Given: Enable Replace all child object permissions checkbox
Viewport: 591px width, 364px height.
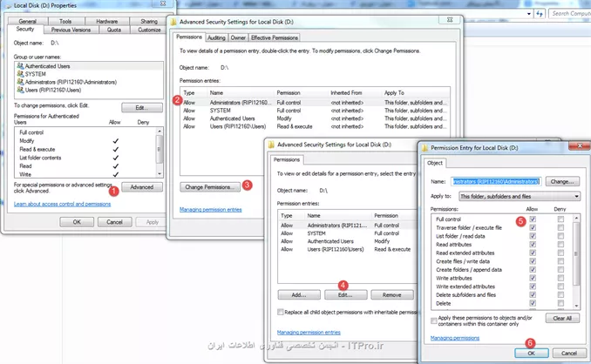Looking at the screenshot, I should coord(280,312).
